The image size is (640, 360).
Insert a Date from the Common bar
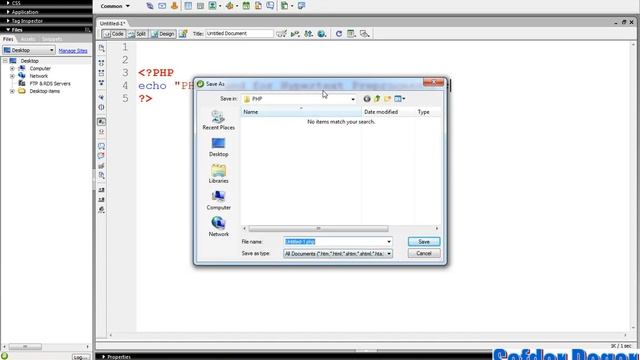[x=246, y=6]
